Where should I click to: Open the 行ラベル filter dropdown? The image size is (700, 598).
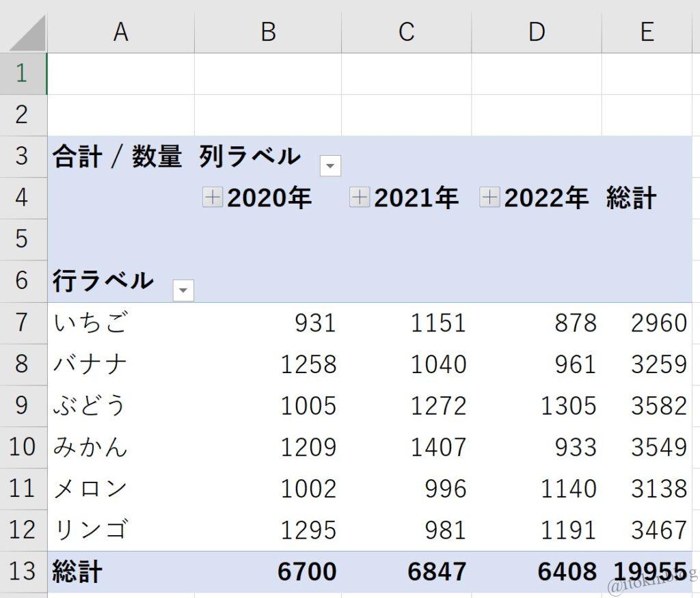pyautogui.click(x=183, y=290)
